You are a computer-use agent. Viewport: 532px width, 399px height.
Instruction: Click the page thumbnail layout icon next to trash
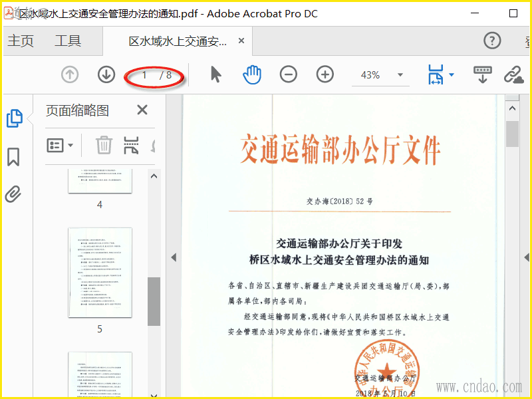coord(131,145)
